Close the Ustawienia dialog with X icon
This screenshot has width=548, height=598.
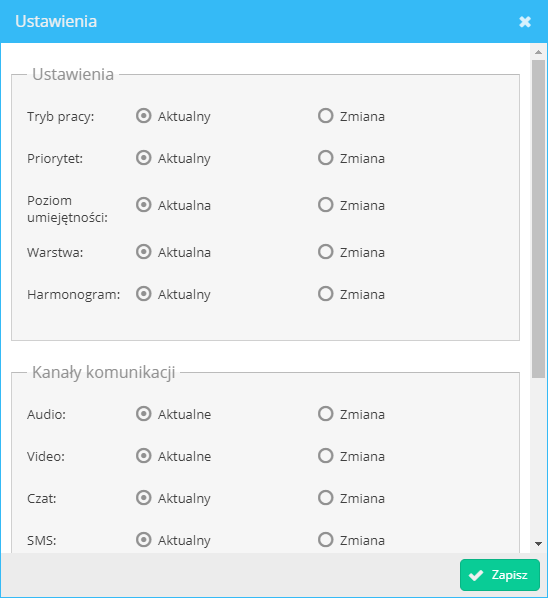point(525,22)
